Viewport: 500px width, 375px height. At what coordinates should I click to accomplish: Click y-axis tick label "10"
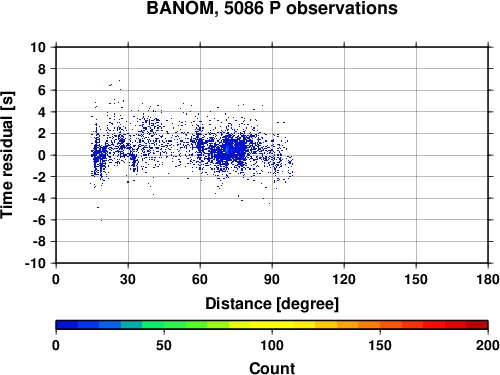(38, 47)
